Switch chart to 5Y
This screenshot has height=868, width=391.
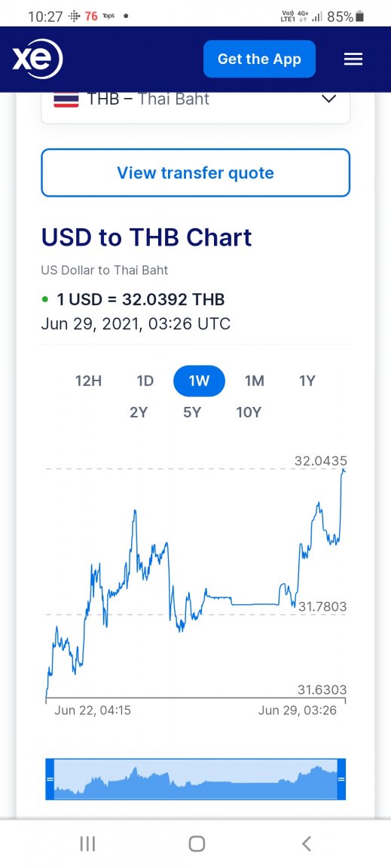coord(191,412)
